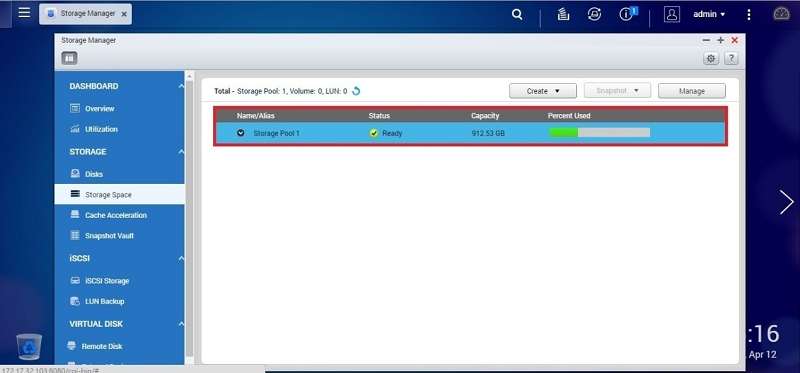Image resolution: width=800 pixels, height=373 pixels.
Task: Click the LUN Backup icon
Action: point(75,301)
